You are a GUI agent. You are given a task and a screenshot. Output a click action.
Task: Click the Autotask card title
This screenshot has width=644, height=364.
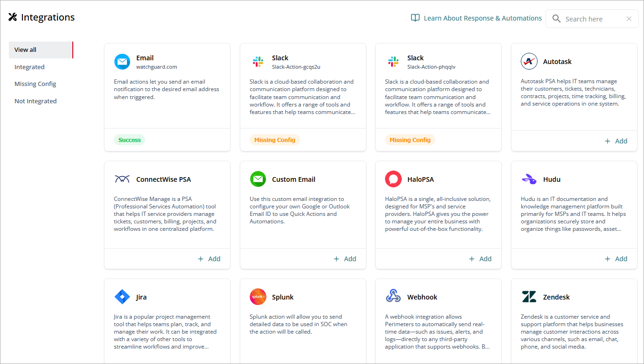557,62
